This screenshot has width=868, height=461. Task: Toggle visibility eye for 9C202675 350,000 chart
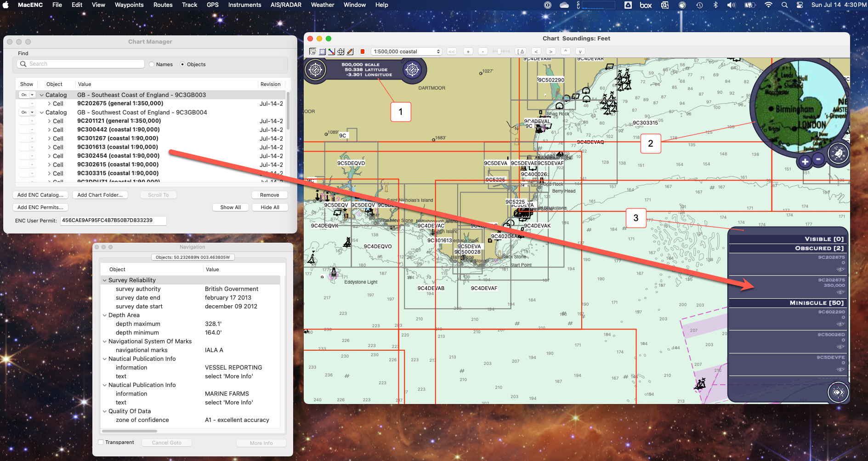(840, 292)
